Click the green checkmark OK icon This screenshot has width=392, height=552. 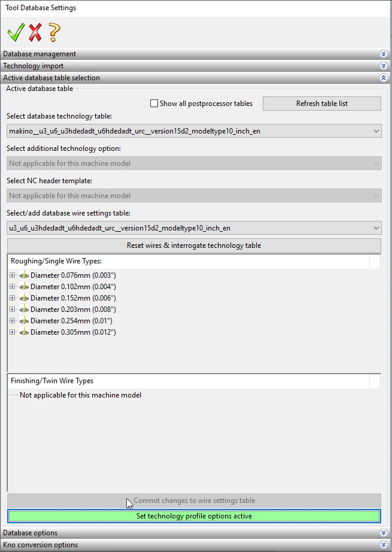(x=16, y=32)
